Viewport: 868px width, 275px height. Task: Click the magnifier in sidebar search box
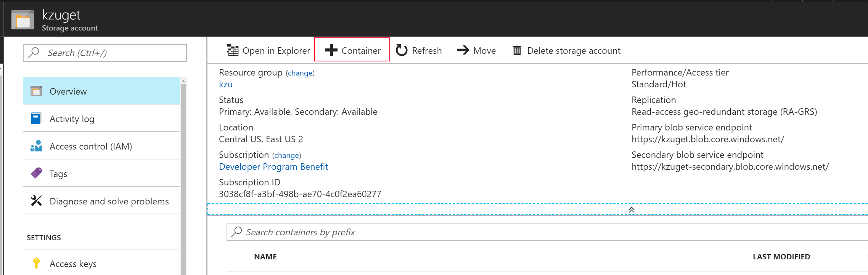point(34,52)
